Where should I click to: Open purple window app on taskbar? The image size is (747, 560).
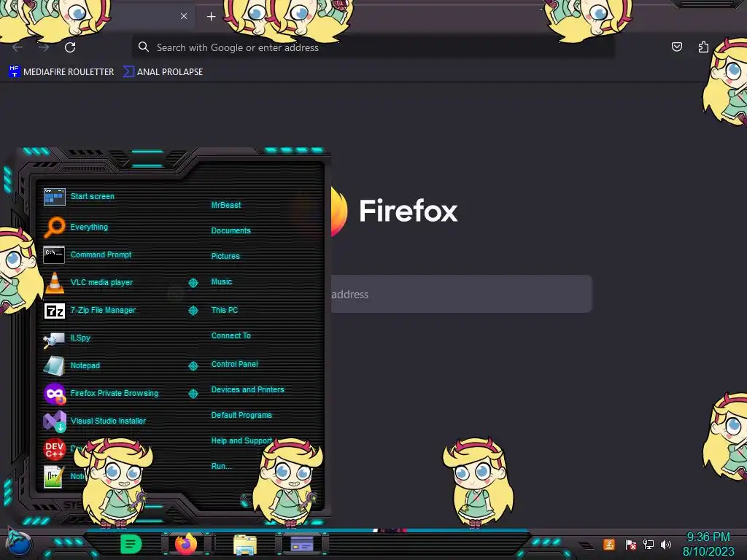302,544
